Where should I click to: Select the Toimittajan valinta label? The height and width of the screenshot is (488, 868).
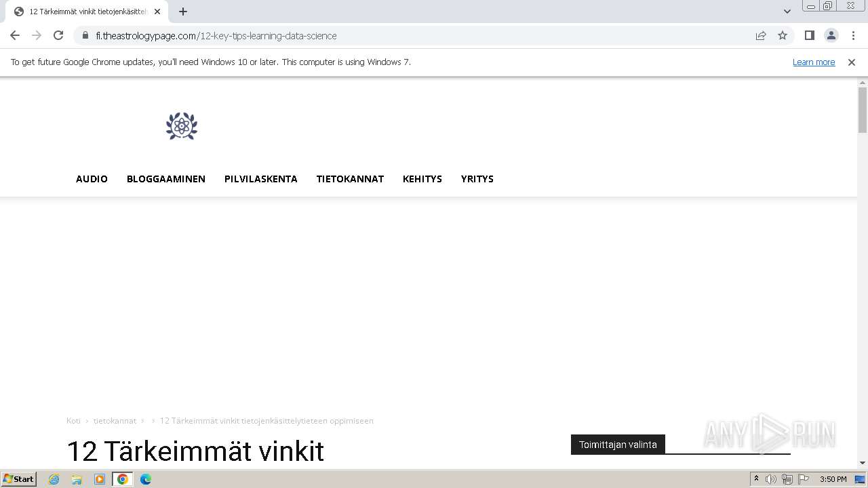[x=618, y=445]
